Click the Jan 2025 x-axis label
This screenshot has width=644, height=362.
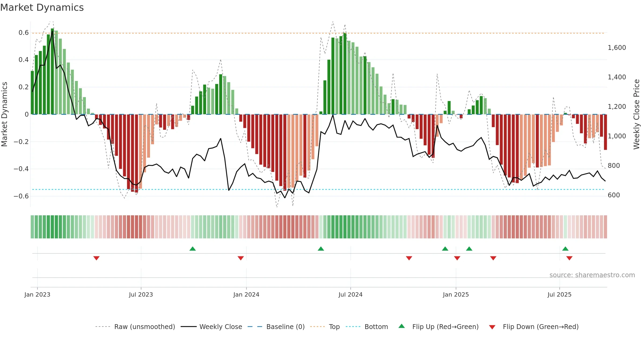tap(456, 294)
